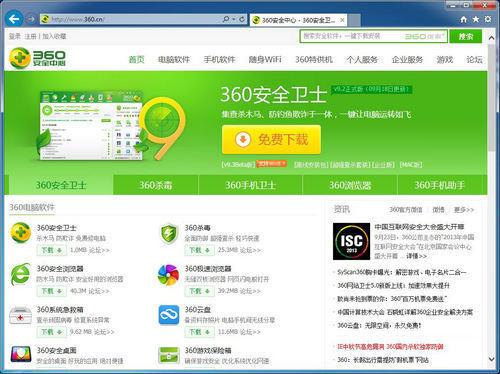Open the 电脑软件 navigation item

click(174, 60)
